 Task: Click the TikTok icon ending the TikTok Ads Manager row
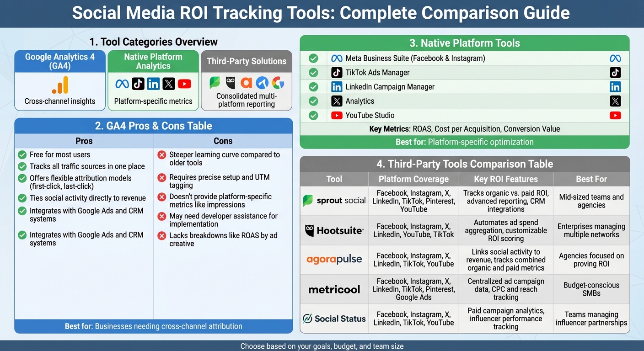pos(615,73)
